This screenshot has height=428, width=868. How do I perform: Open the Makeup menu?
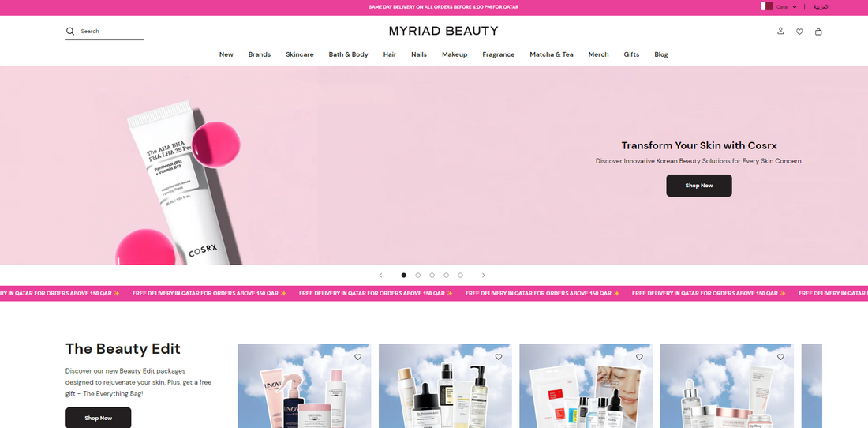tap(455, 54)
